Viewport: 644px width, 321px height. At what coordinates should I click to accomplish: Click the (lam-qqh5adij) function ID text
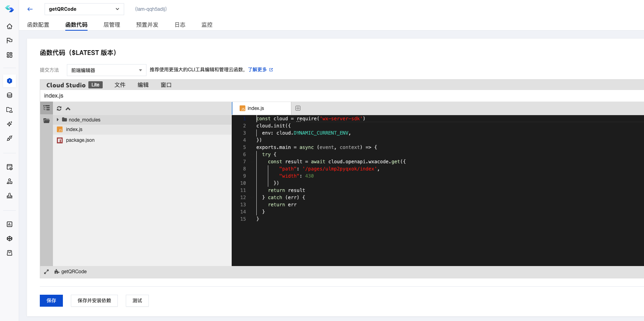[151, 9]
